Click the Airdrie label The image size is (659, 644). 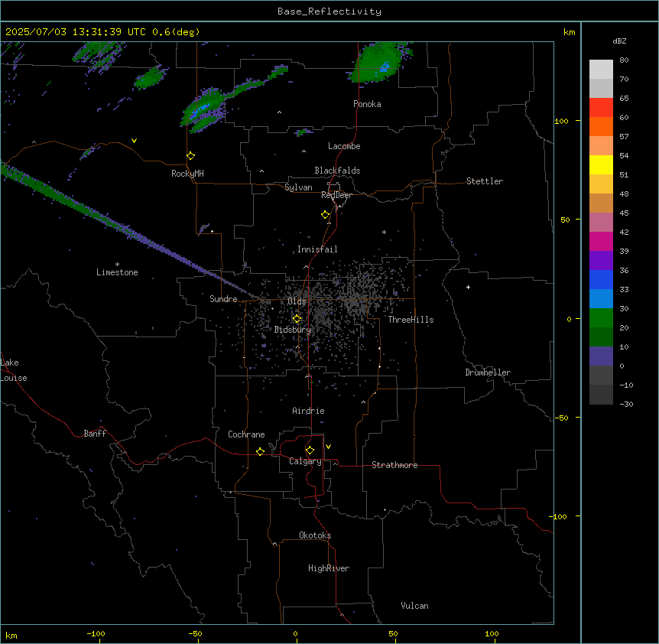coord(308,411)
